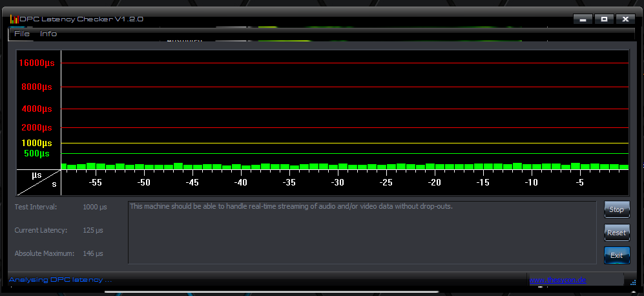Click the -30 seconds marker on time axis
This screenshot has width=644, height=296.
[337, 183]
